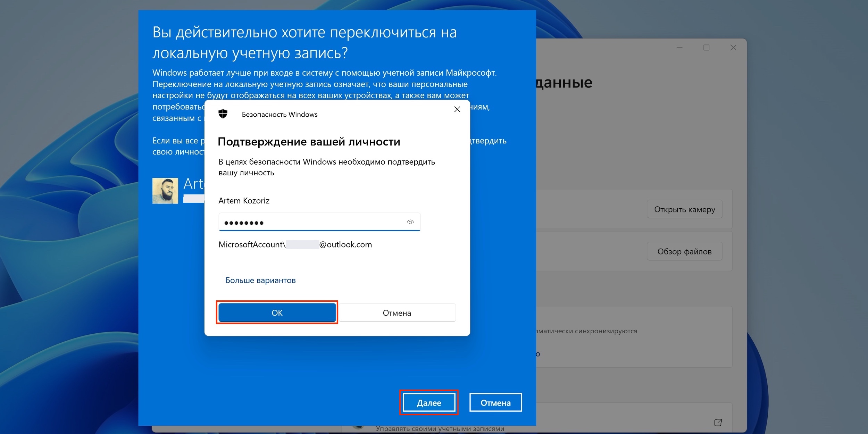Click Отмена in the Windows Security dialog
Image resolution: width=868 pixels, height=434 pixels.
pyautogui.click(x=397, y=313)
